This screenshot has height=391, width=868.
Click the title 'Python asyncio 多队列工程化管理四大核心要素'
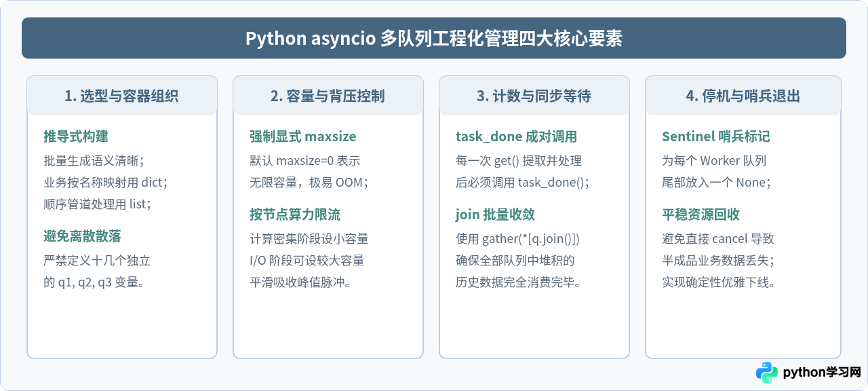[434, 39]
